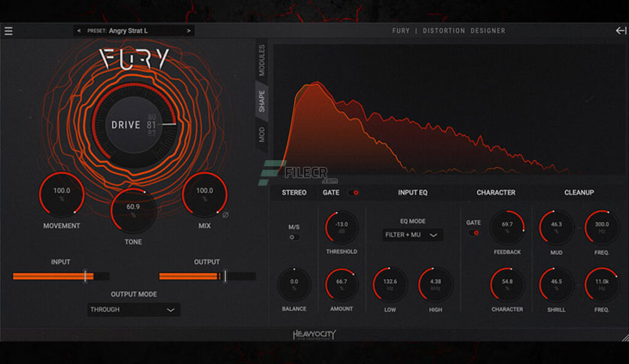The height and width of the screenshot is (364, 629).
Task: Click the FURY logo title
Action: point(134,59)
